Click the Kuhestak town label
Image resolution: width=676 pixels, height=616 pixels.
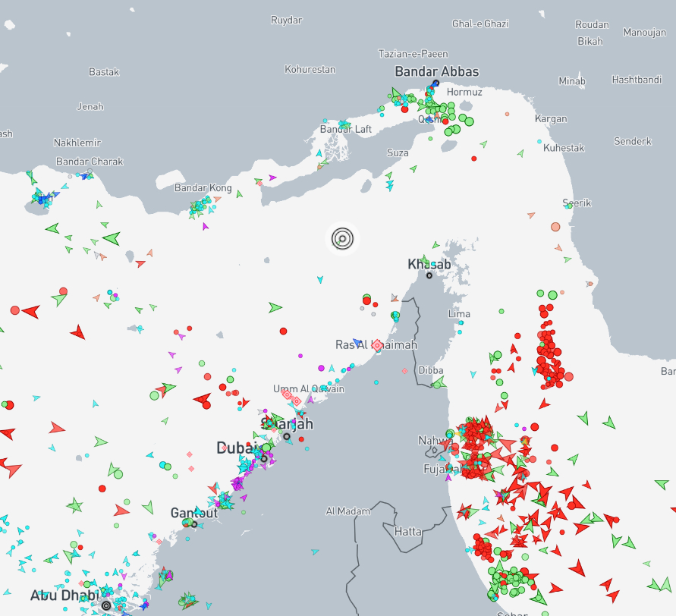(x=564, y=148)
